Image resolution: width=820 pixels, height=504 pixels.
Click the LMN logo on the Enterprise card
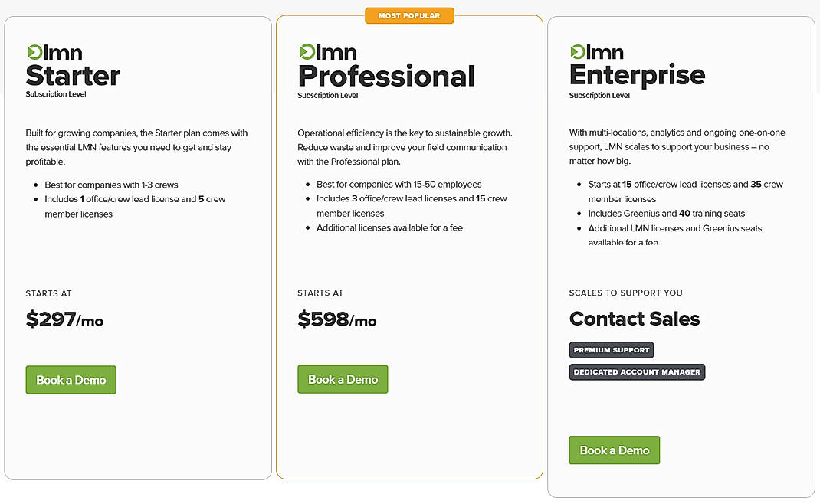pyautogui.click(x=599, y=52)
